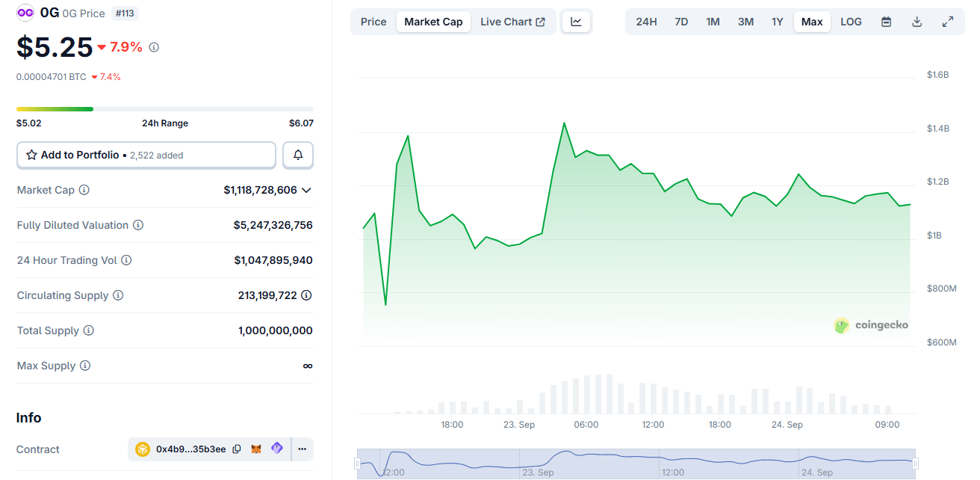
Task: Click the MetaMask fox icon
Action: (x=256, y=449)
